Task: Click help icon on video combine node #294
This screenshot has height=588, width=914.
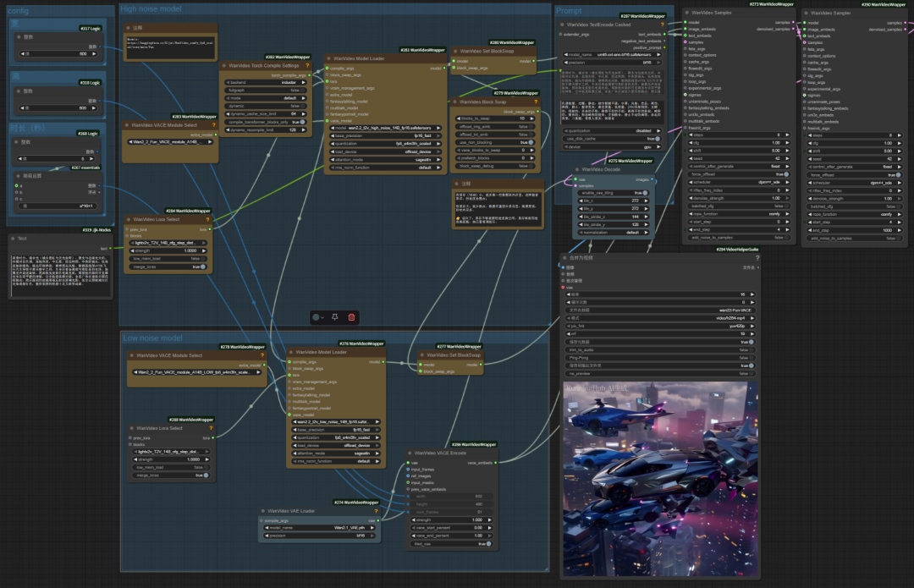Action: click(757, 257)
